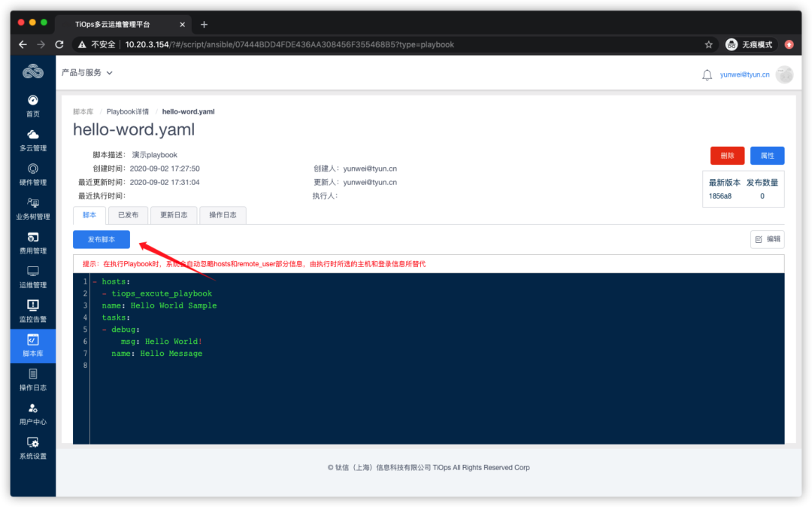Open the 费用管理 module icon
Viewport: 812px width, 507px height.
32,242
